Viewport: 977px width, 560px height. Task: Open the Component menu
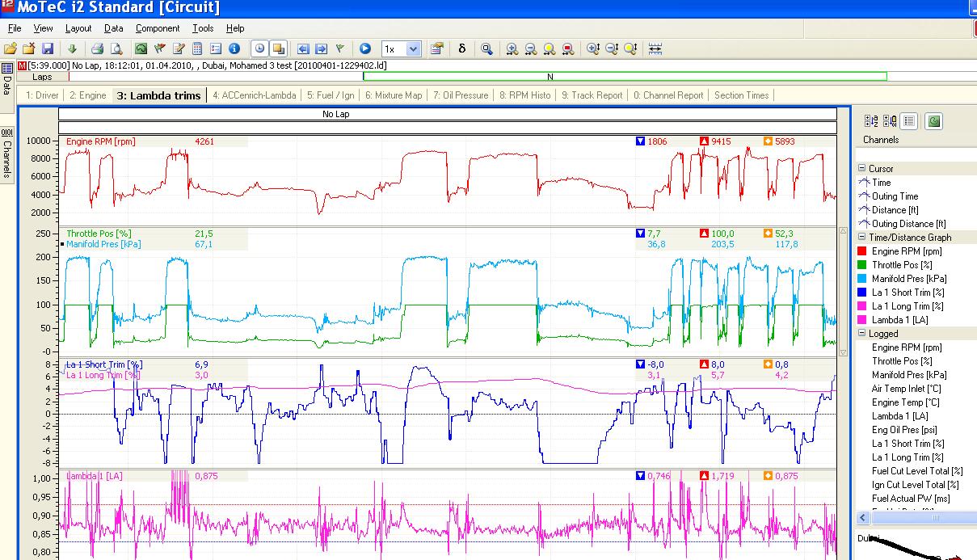pyautogui.click(x=157, y=28)
